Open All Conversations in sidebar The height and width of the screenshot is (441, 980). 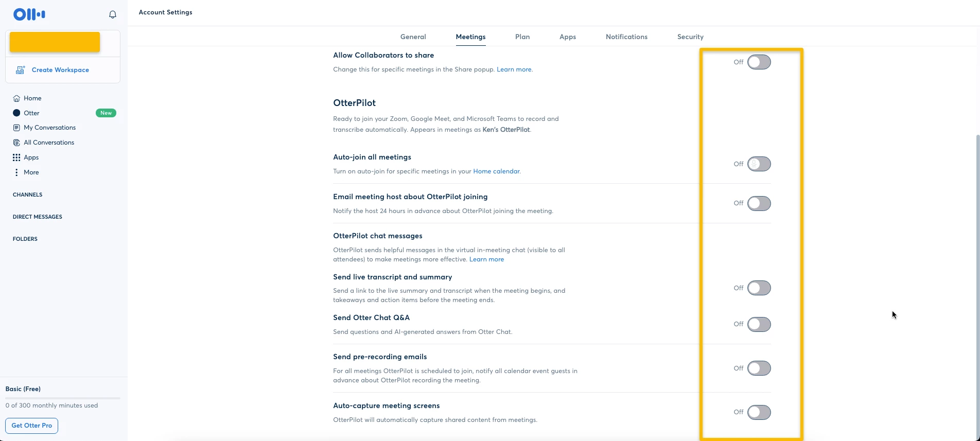coord(49,143)
